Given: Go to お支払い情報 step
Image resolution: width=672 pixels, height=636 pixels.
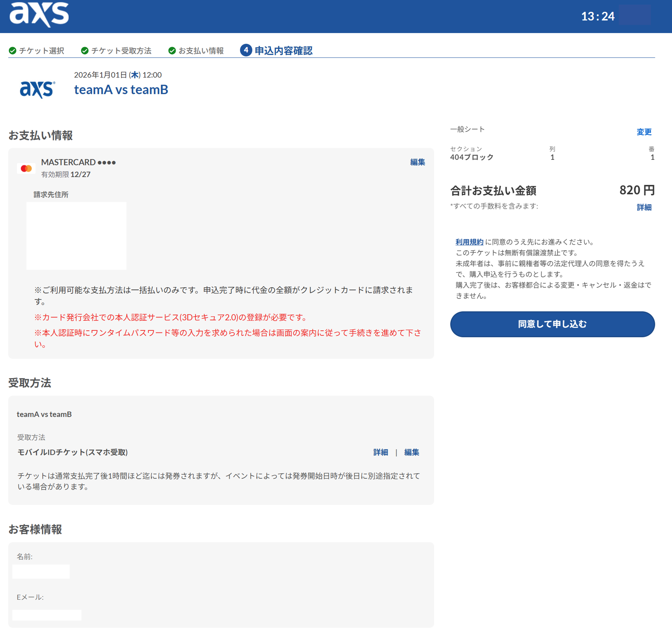Looking at the screenshot, I should 201,51.
